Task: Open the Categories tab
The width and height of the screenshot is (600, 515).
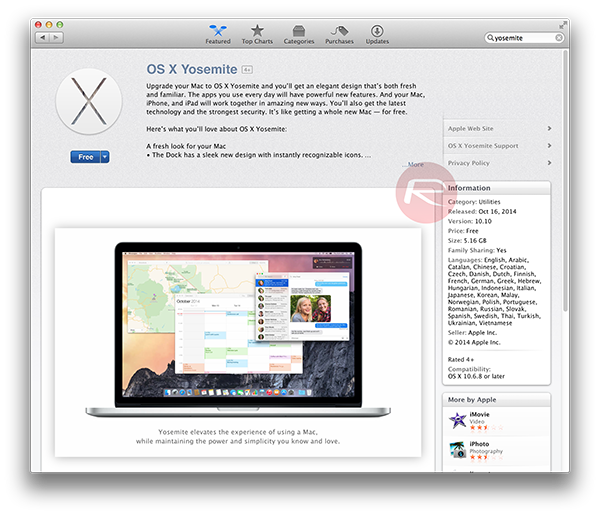Action: (298, 34)
